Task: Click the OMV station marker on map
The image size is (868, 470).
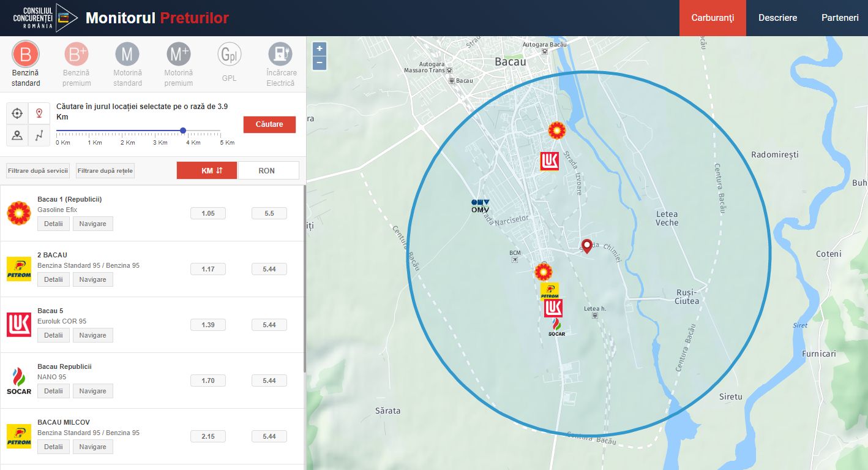Action: (480, 207)
